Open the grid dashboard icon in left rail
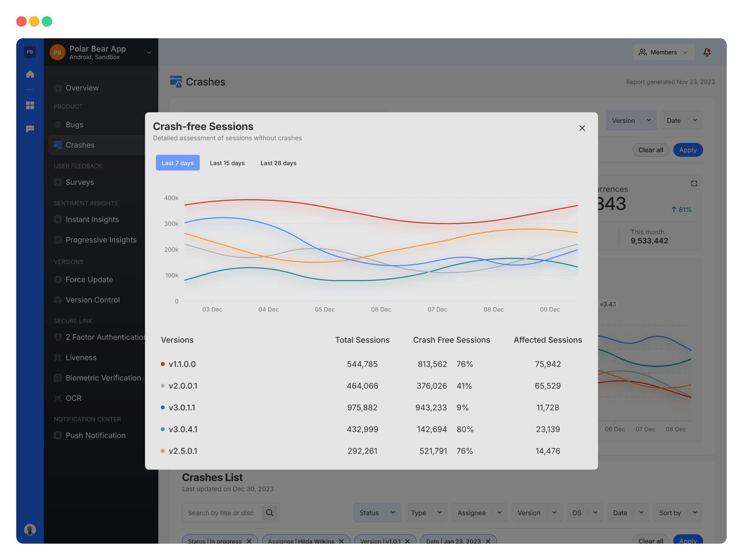The width and height of the screenshot is (743, 560). [30, 105]
